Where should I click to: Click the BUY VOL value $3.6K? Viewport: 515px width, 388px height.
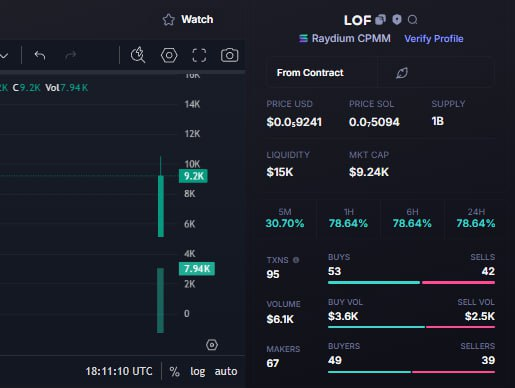343,316
